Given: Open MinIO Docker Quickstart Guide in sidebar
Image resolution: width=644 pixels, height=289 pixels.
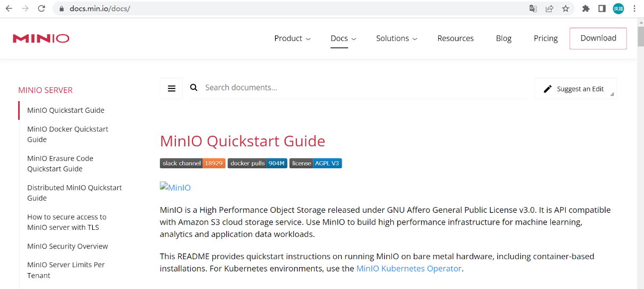Looking at the screenshot, I should tap(68, 134).
